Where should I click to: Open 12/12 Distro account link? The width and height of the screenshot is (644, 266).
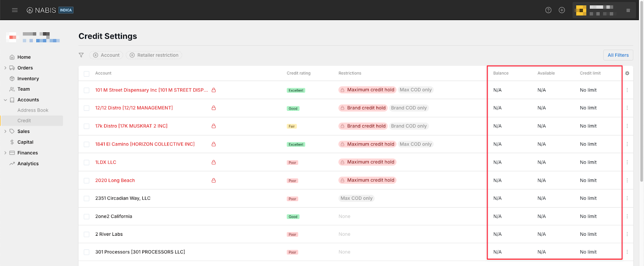134,108
